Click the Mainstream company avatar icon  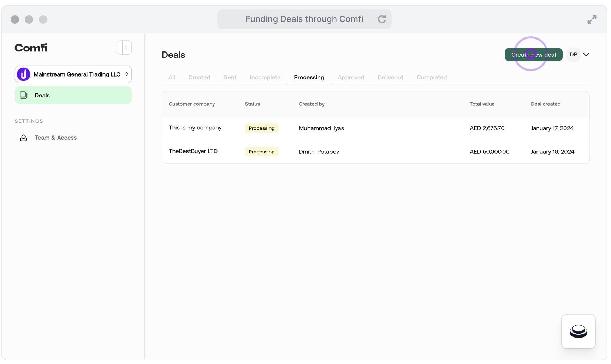(23, 74)
